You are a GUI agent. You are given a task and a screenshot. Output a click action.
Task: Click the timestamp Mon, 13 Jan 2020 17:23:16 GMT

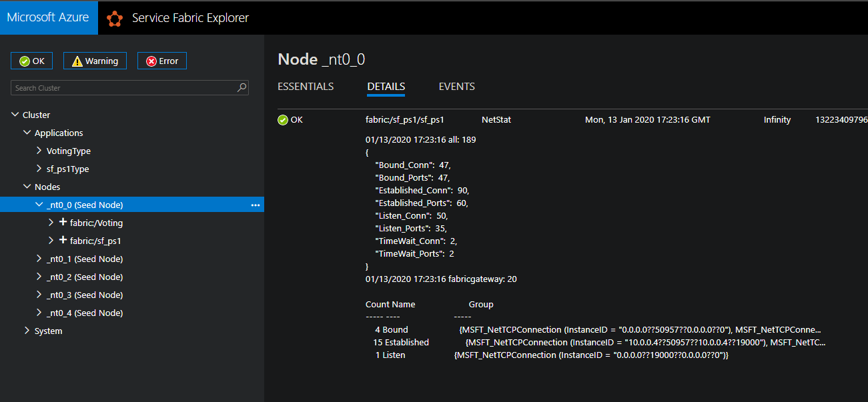[648, 120]
